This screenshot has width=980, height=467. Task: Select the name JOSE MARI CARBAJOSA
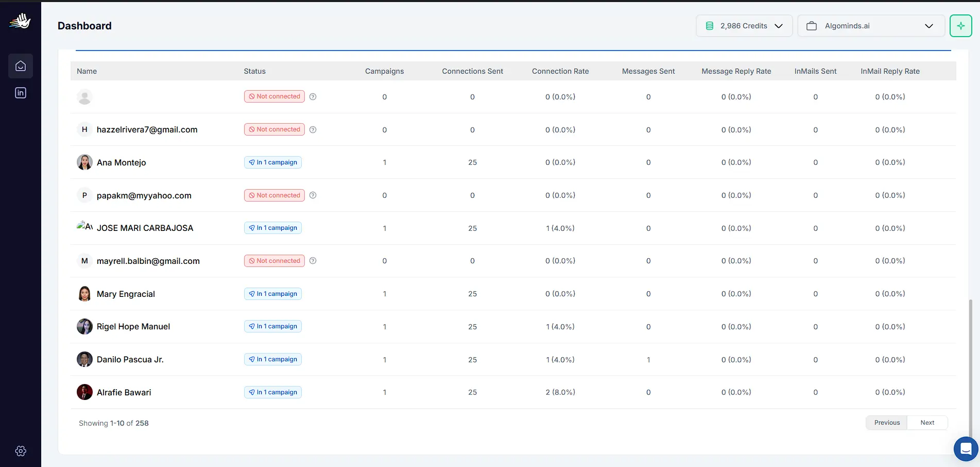tap(145, 228)
